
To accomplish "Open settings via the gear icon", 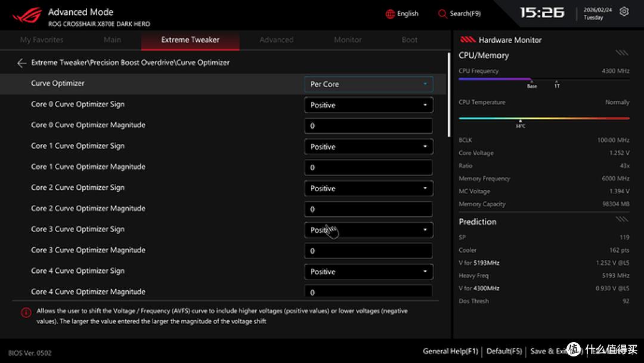I will tap(624, 11).
